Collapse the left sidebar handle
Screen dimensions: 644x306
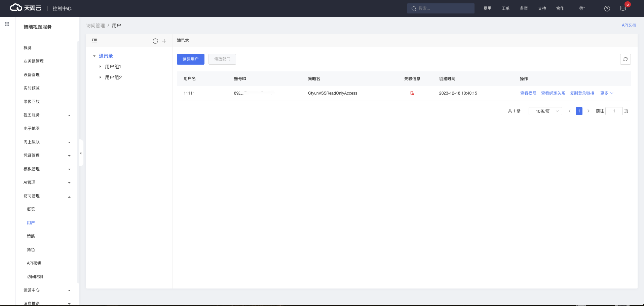[81, 153]
